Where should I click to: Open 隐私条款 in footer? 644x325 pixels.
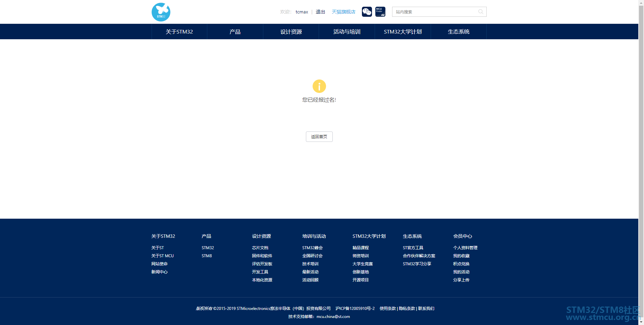407,309
